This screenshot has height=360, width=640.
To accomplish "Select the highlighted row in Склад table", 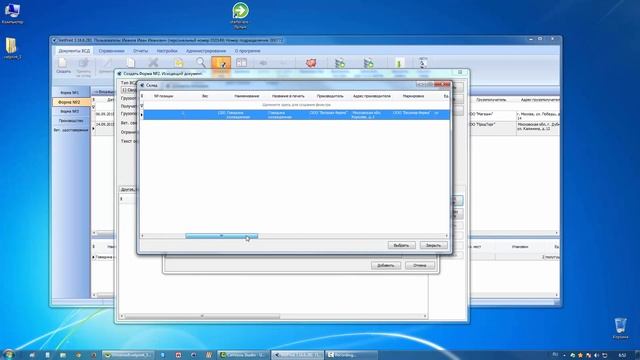I will click(x=297, y=115).
